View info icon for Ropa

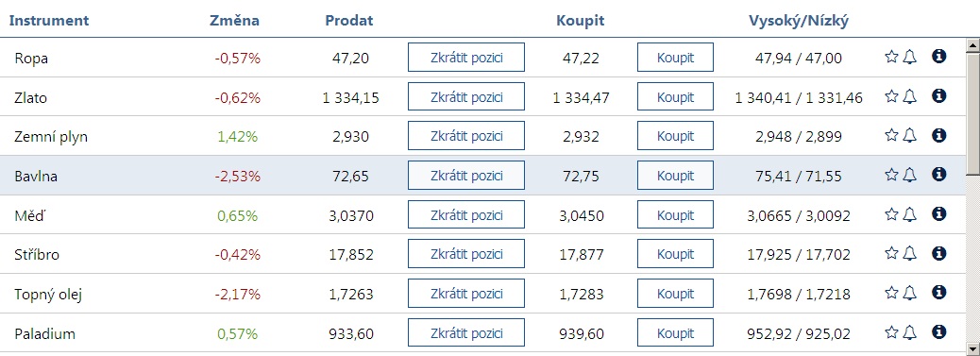click(x=938, y=57)
